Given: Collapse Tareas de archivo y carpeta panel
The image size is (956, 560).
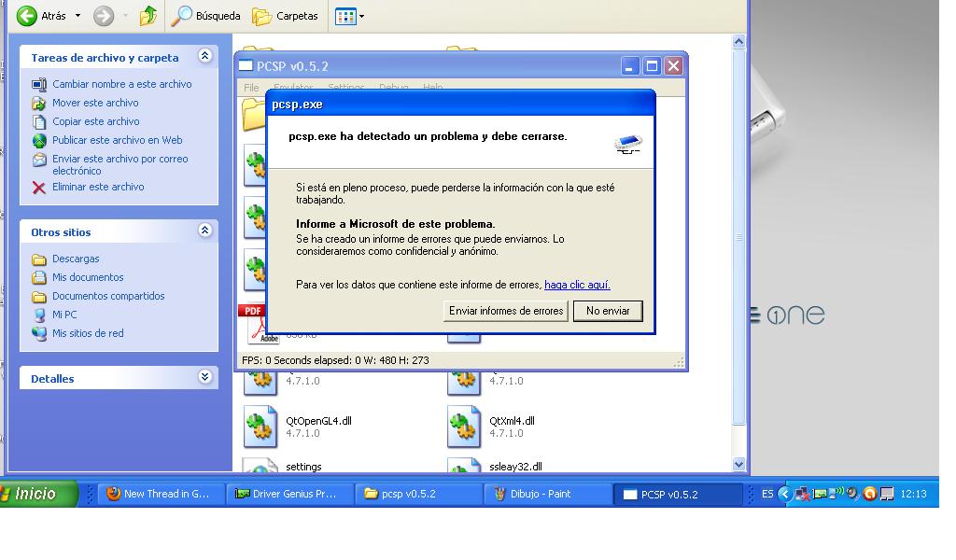Looking at the screenshot, I should coord(204,57).
